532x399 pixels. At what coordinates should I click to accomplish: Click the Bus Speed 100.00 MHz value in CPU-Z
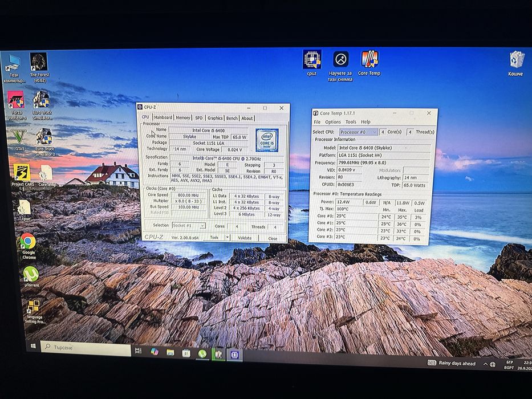click(x=189, y=207)
